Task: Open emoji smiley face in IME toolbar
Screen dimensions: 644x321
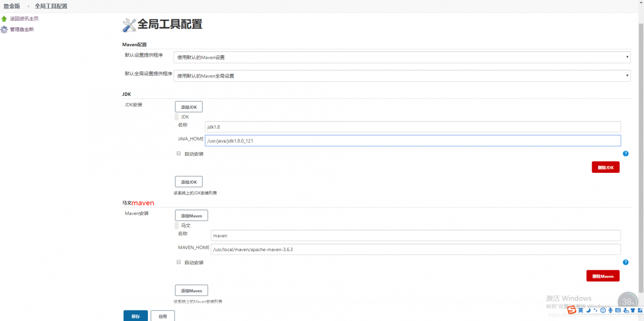Action: 603,310
